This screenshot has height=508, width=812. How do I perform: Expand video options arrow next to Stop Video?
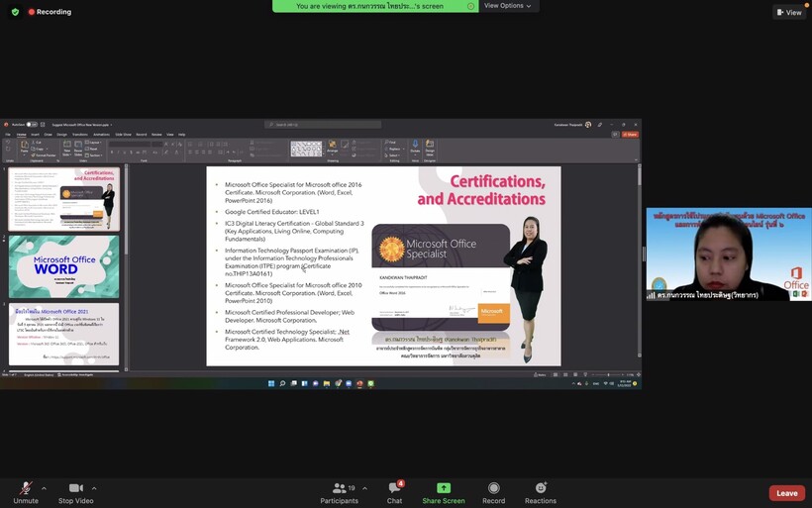click(x=94, y=488)
